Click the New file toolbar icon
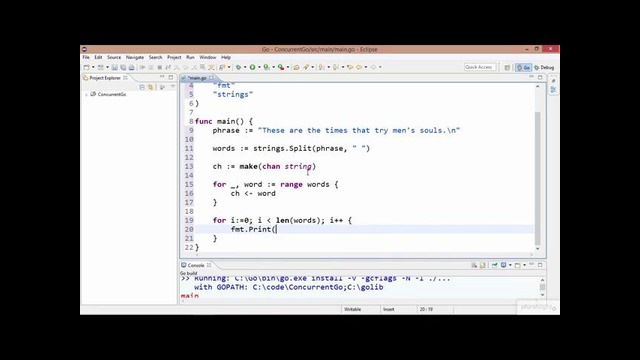 (87, 67)
